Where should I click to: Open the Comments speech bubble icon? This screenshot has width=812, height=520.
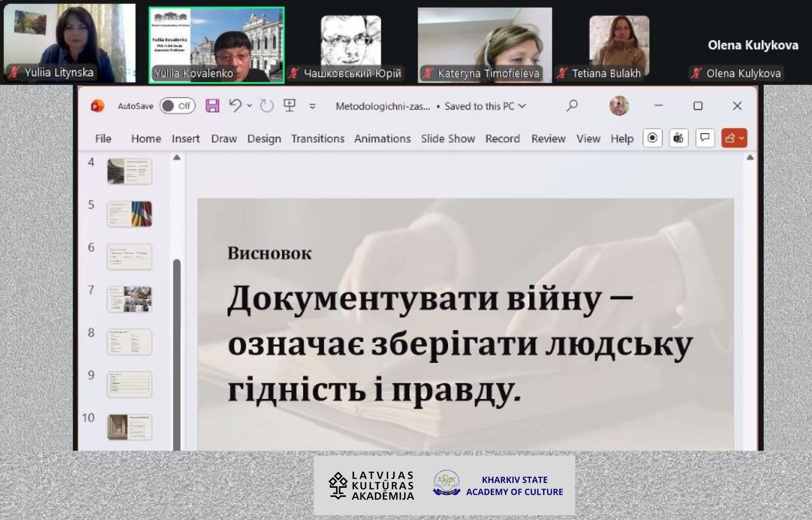pyautogui.click(x=705, y=138)
